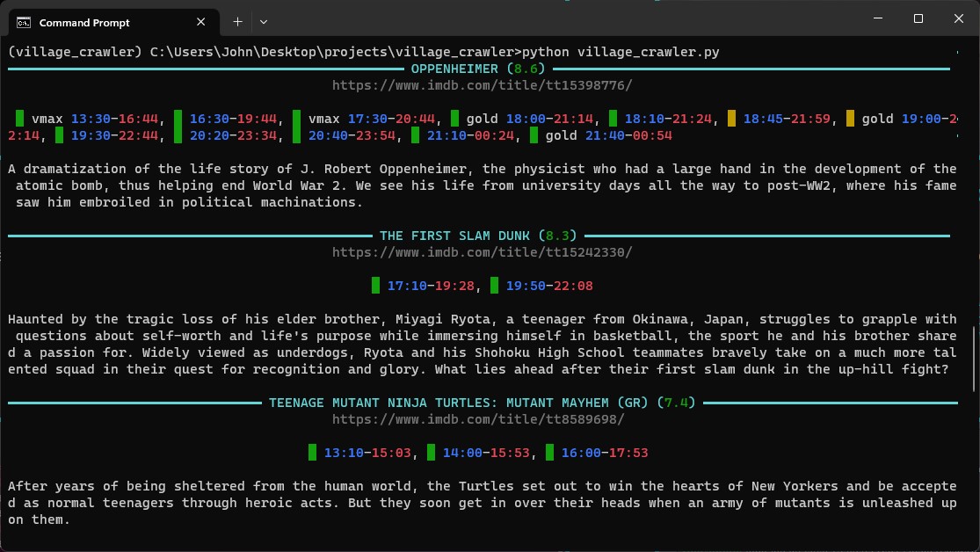The height and width of the screenshot is (552, 980).
Task: Click showtime 18:45-21:59
Action: pyautogui.click(x=787, y=119)
